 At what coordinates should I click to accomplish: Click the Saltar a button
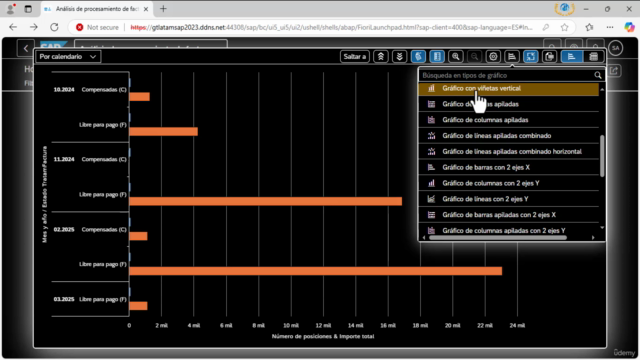click(355, 57)
